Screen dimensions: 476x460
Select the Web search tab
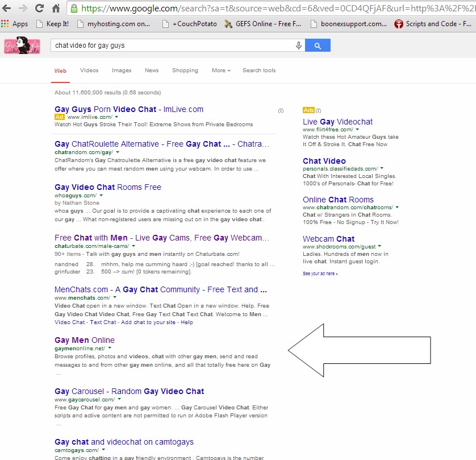(x=60, y=71)
